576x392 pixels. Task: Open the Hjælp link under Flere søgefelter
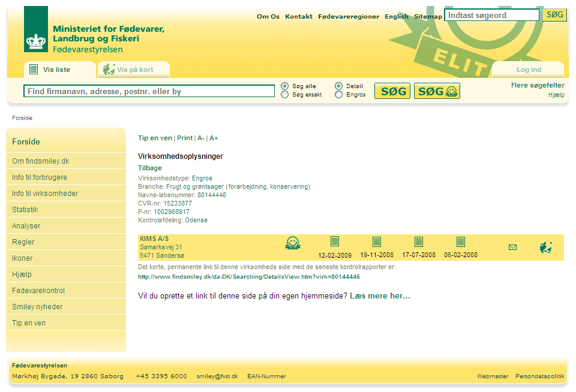[556, 95]
